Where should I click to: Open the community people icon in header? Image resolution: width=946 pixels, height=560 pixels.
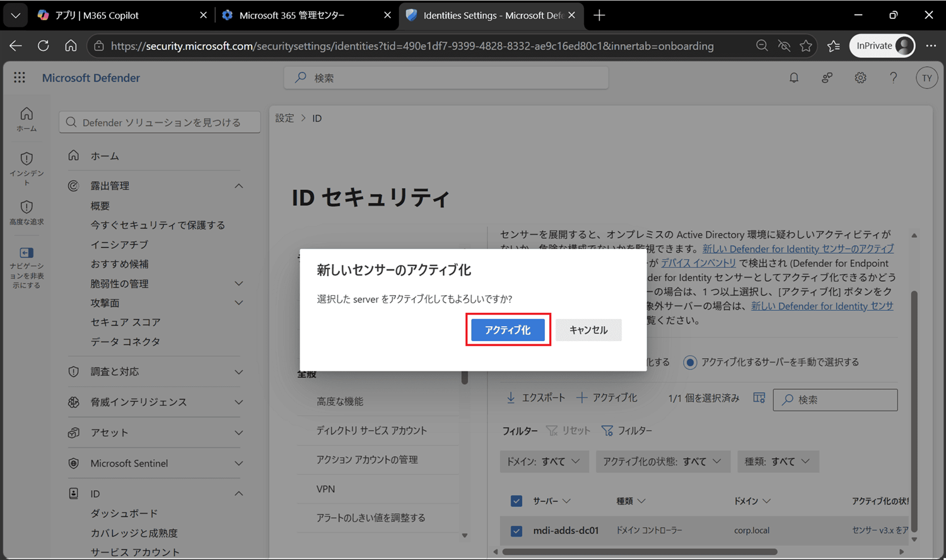pos(827,78)
